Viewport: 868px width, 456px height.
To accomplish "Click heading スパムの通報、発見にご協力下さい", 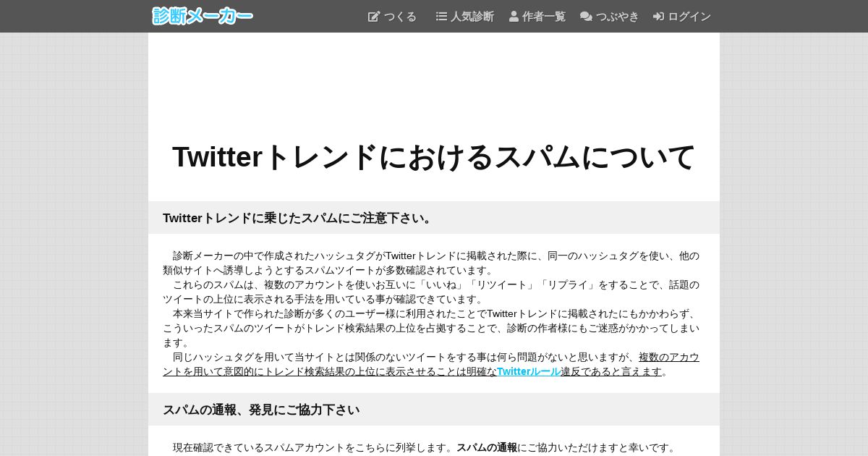I will click(x=261, y=410).
